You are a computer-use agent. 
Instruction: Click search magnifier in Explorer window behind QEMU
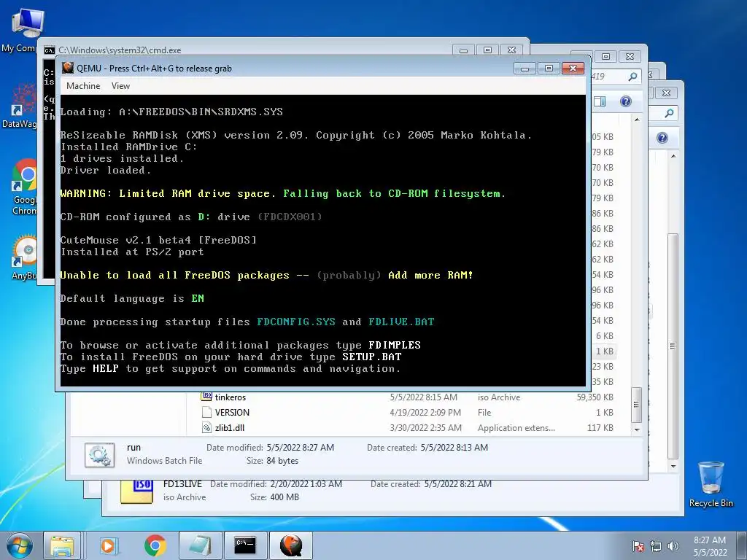pos(632,76)
